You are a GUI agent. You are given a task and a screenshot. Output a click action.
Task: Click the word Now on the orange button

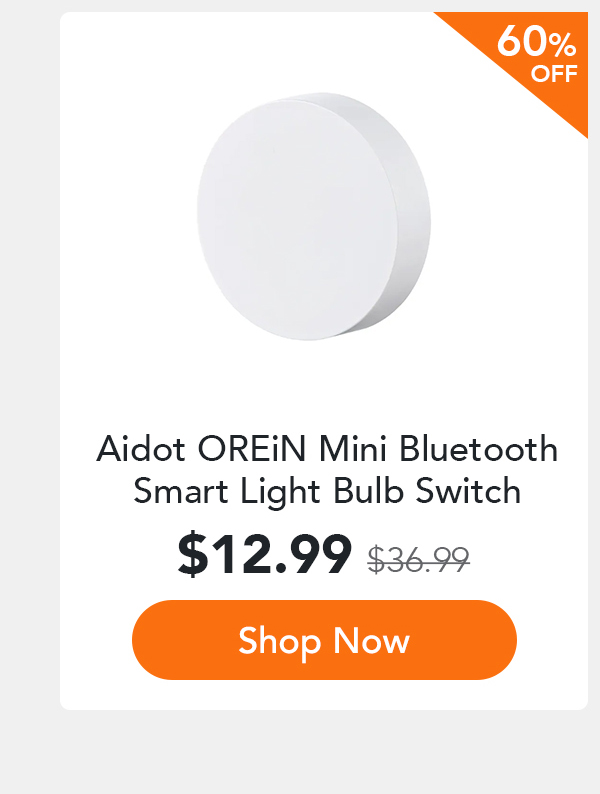[x=371, y=641]
